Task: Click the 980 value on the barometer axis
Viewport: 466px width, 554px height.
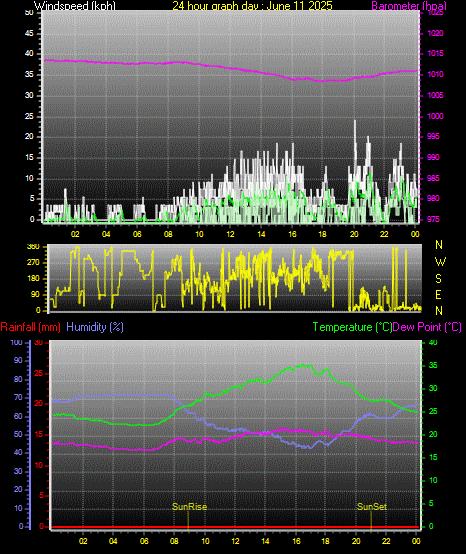Action: [433, 198]
